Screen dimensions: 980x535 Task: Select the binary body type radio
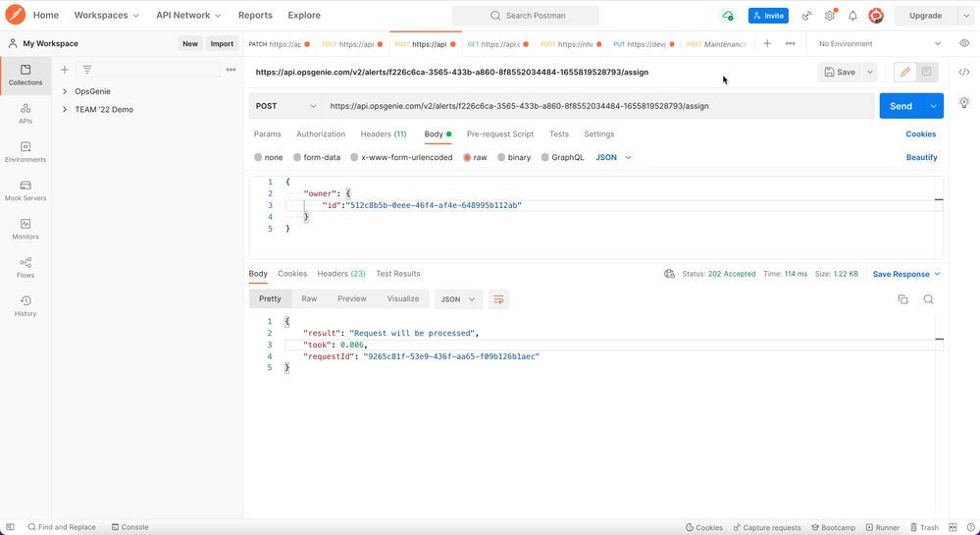tap(501, 158)
